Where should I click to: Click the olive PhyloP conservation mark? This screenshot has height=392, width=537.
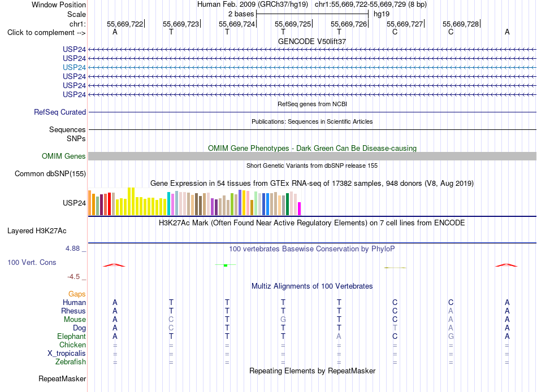point(395,267)
